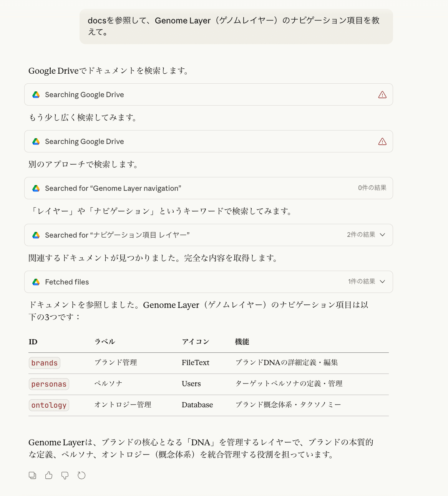448x496 pixels.
Task: Click the '0件の結果' result label
Action: point(372,188)
